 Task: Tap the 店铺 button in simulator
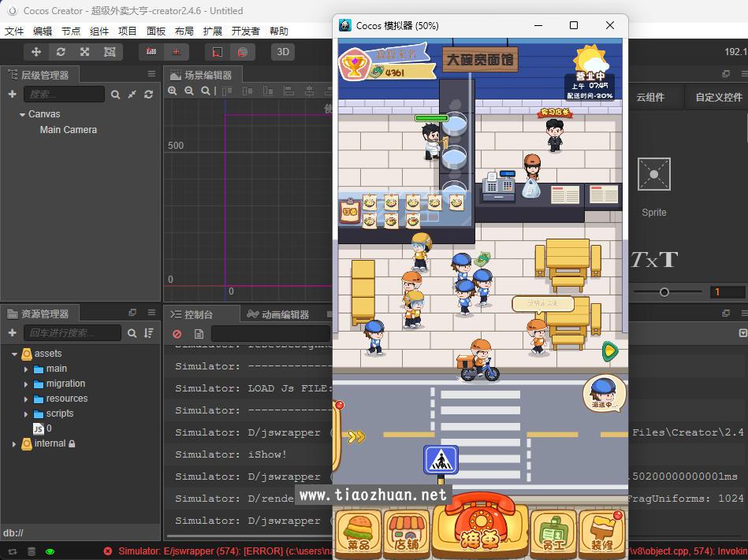point(407,532)
